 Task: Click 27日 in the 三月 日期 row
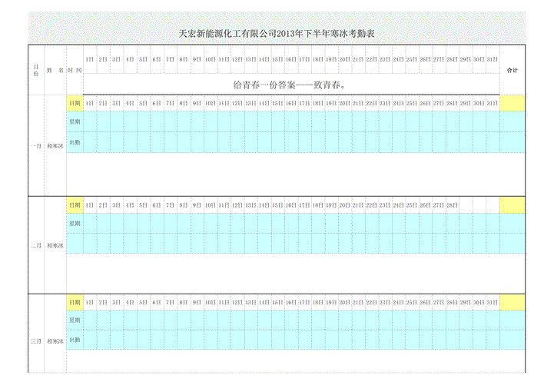(x=439, y=302)
